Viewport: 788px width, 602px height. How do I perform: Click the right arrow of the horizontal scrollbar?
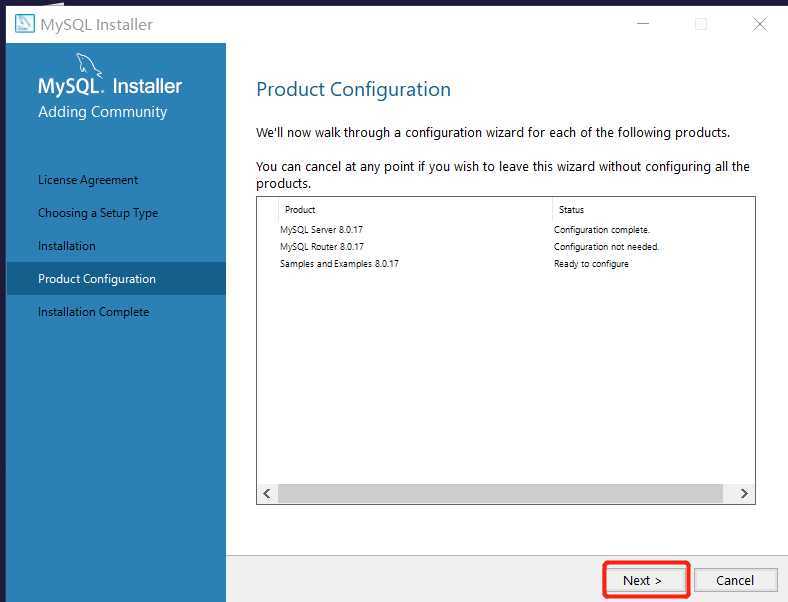tap(744, 493)
